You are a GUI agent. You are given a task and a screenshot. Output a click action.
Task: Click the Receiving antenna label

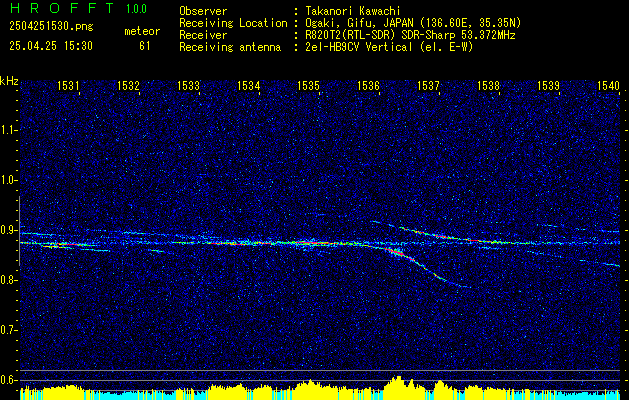[x=230, y=47]
